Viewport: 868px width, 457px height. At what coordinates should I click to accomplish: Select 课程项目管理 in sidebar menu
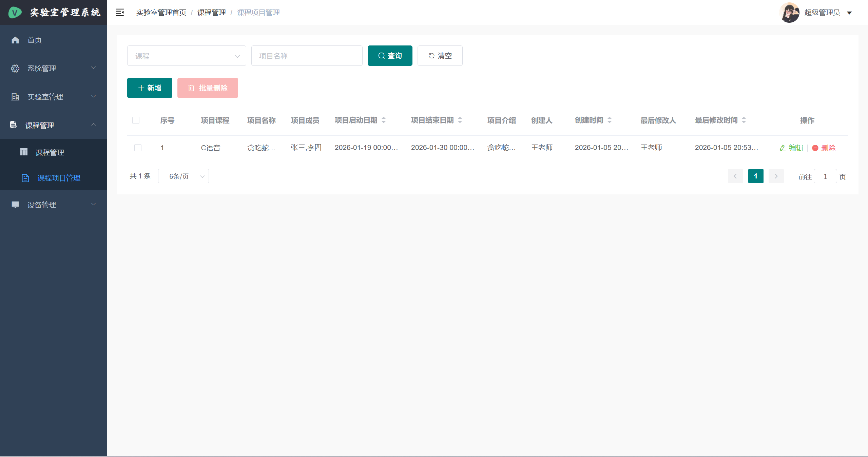(59, 178)
